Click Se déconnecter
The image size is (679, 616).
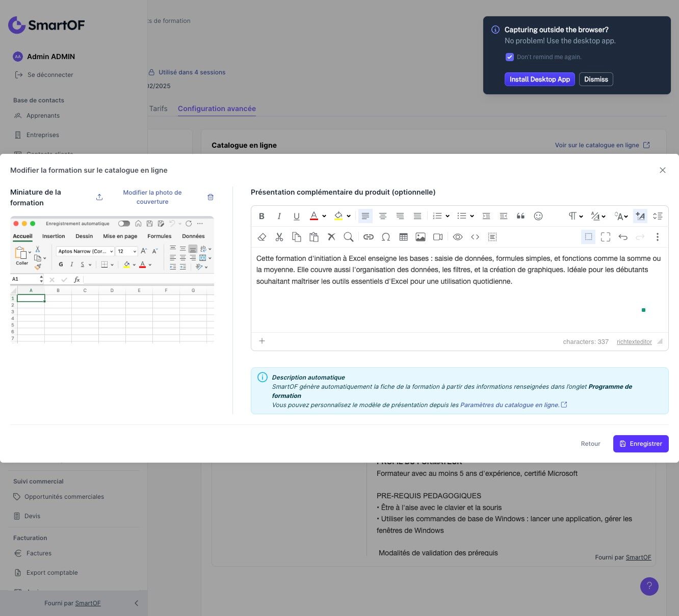click(x=44, y=75)
